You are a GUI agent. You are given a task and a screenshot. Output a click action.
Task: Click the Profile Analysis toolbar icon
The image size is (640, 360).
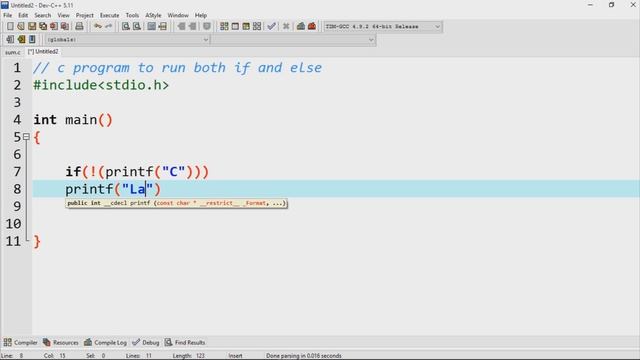pyautogui.click(x=301, y=27)
